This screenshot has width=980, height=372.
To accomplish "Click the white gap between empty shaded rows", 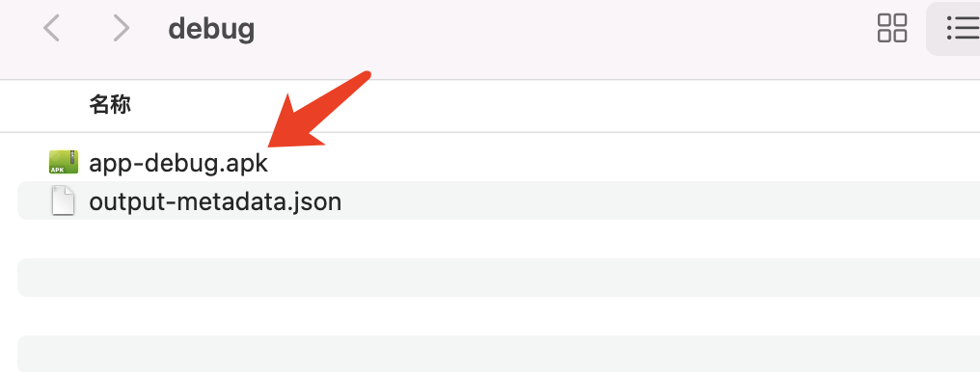I will [x=499, y=316].
